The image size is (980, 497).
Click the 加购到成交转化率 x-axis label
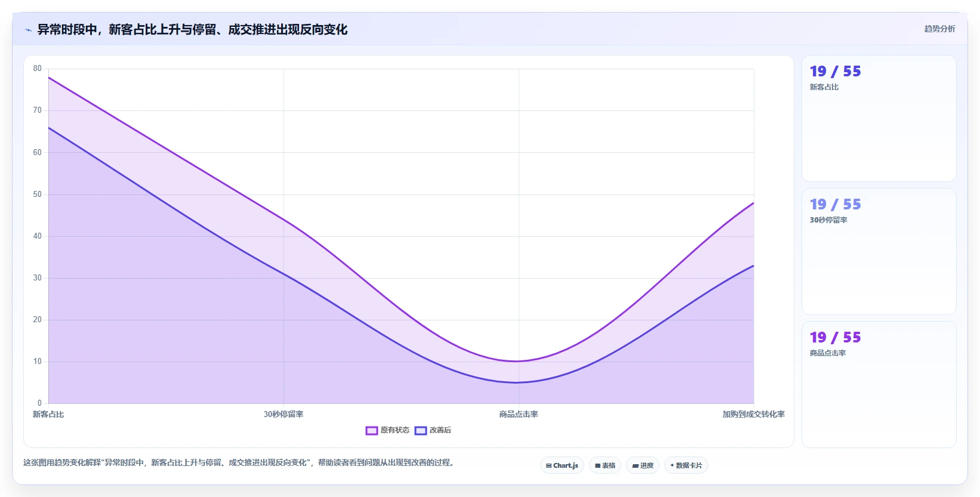click(753, 414)
